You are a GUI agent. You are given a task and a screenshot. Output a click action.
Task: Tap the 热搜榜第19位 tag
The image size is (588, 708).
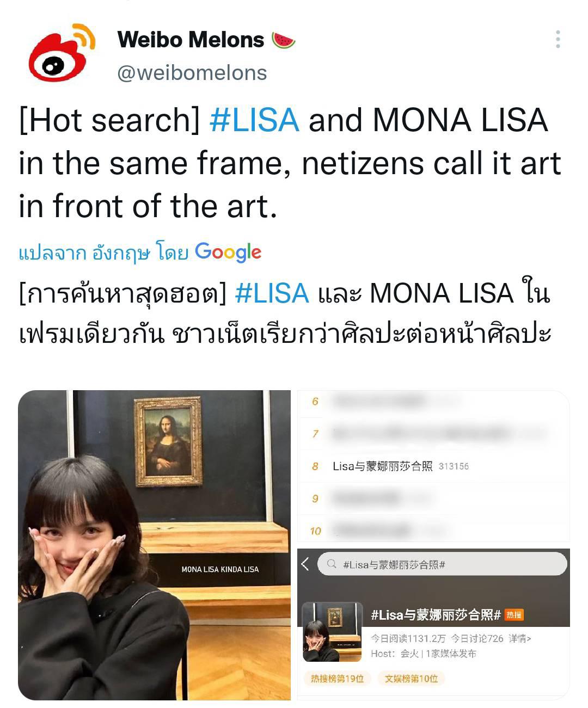337,679
